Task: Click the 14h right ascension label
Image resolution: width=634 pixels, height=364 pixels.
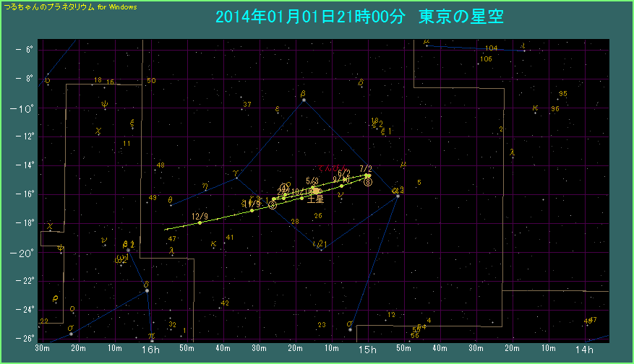Action: click(586, 350)
